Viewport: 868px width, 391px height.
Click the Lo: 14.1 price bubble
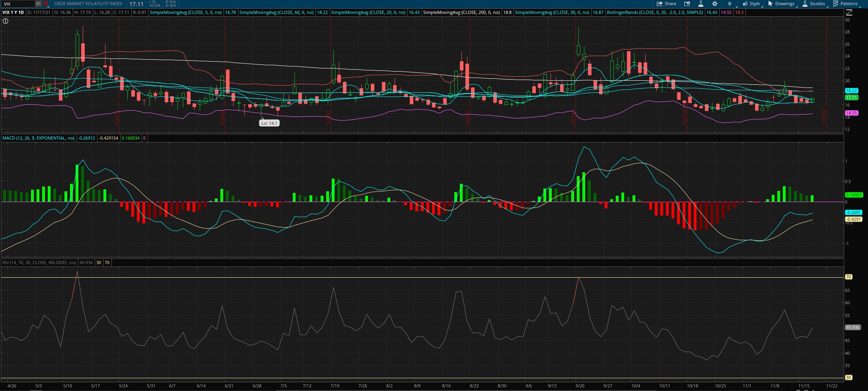(x=269, y=123)
